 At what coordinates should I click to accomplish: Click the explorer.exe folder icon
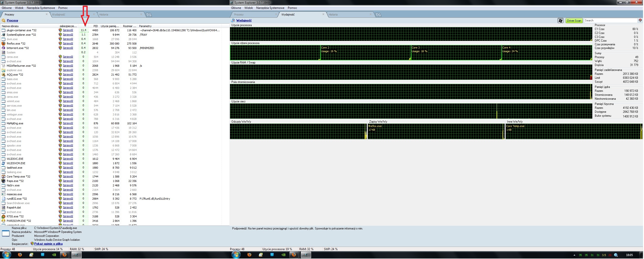3,70
